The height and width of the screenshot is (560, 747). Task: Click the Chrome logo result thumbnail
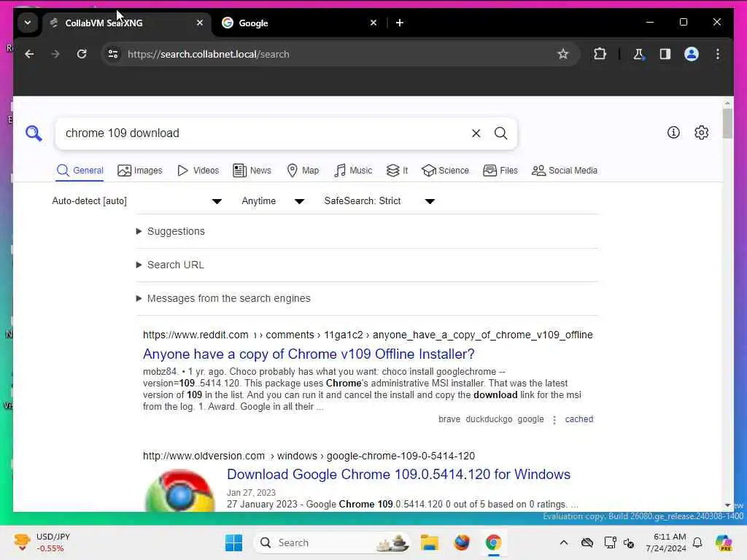pyautogui.click(x=179, y=491)
